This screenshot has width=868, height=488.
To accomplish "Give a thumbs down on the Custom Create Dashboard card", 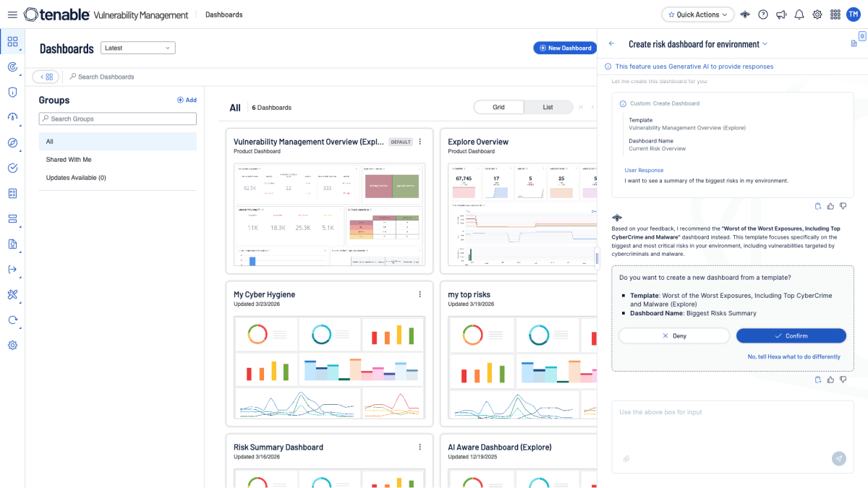I will point(842,206).
